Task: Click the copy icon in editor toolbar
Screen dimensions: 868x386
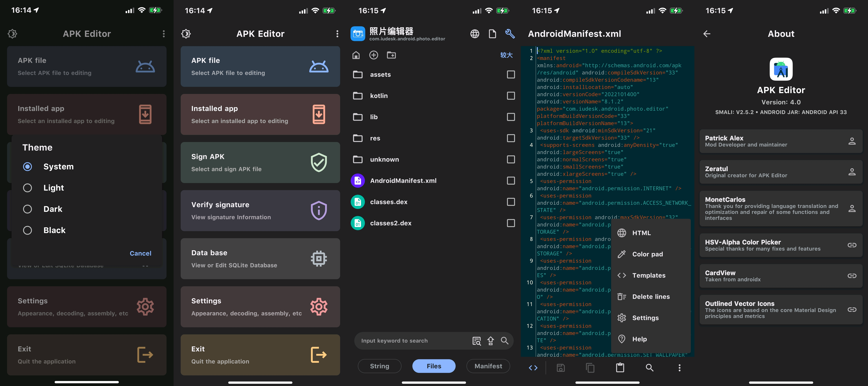Action: click(x=590, y=368)
